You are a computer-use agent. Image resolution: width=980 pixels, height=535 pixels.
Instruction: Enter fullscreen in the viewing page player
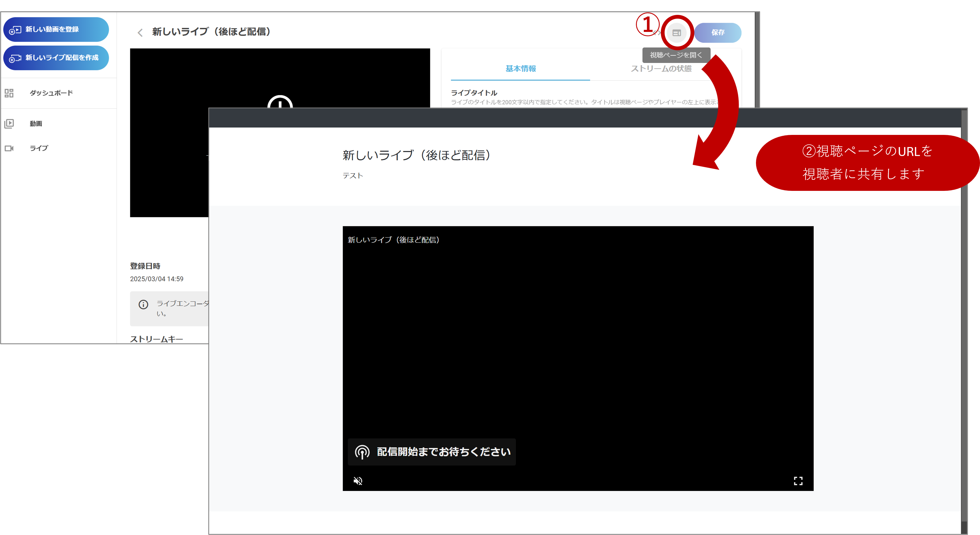[x=798, y=481]
